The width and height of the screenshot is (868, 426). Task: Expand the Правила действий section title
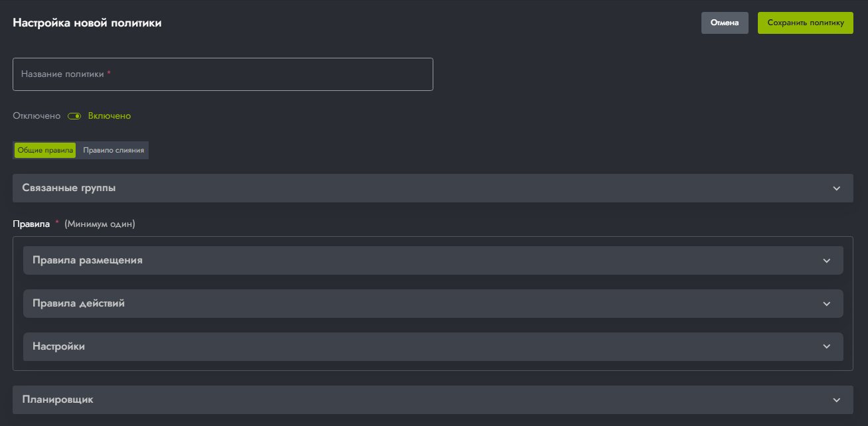click(x=78, y=304)
